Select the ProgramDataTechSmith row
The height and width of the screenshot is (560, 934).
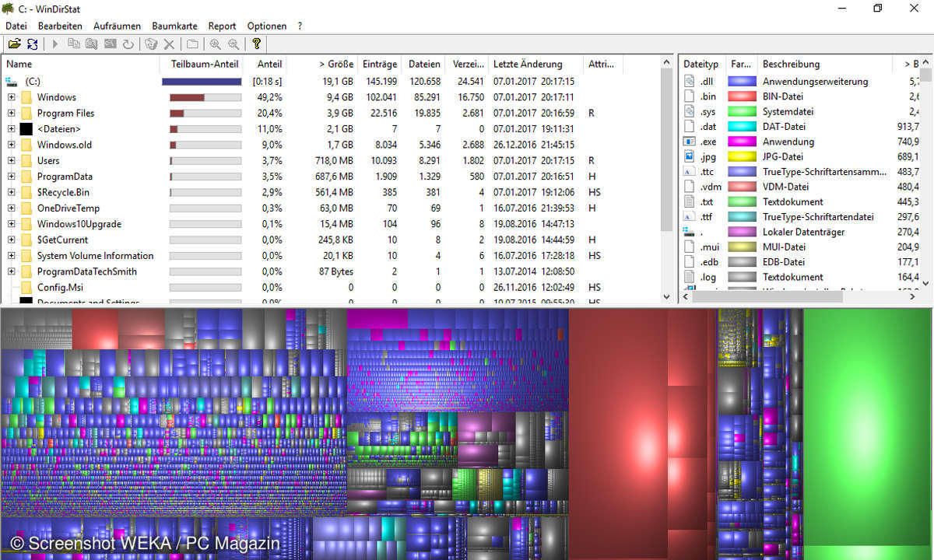tap(336, 271)
